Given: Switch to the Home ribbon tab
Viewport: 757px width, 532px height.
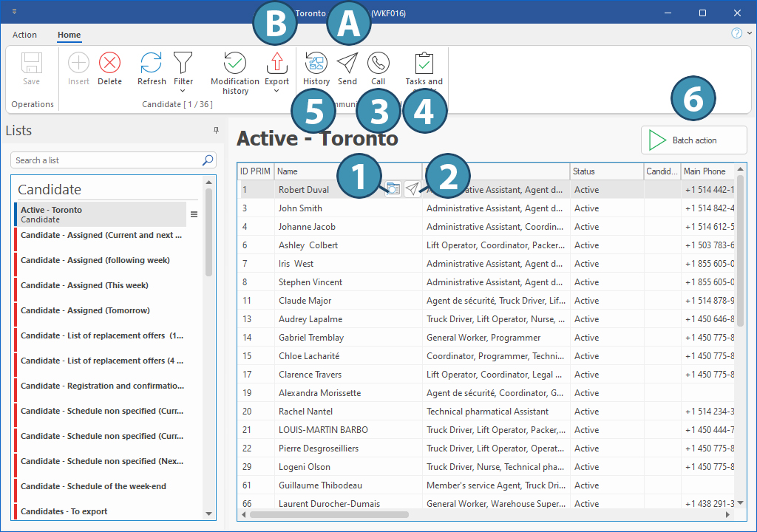Looking at the screenshot, I should point(69,35).
